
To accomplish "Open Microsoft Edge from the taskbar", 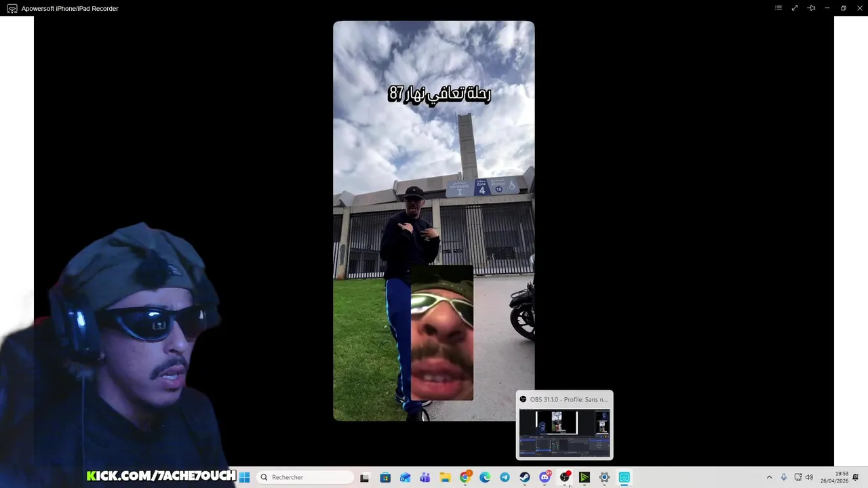I will [x=485, y=477].
